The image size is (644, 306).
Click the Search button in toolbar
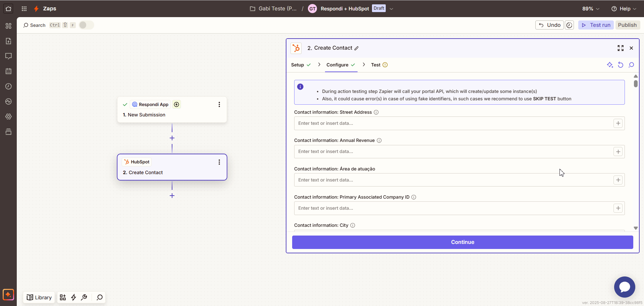pyautogui.click(x=34, y=25)
